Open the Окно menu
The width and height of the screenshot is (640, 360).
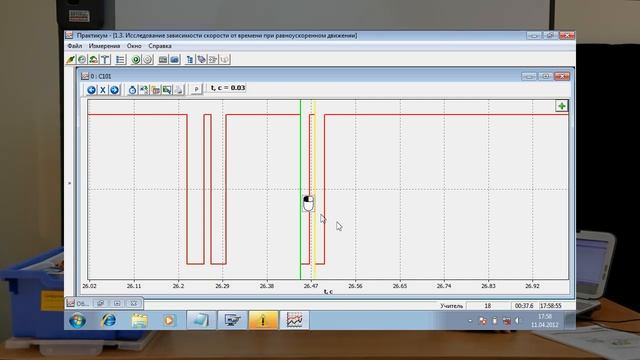[x=134, y=46]
